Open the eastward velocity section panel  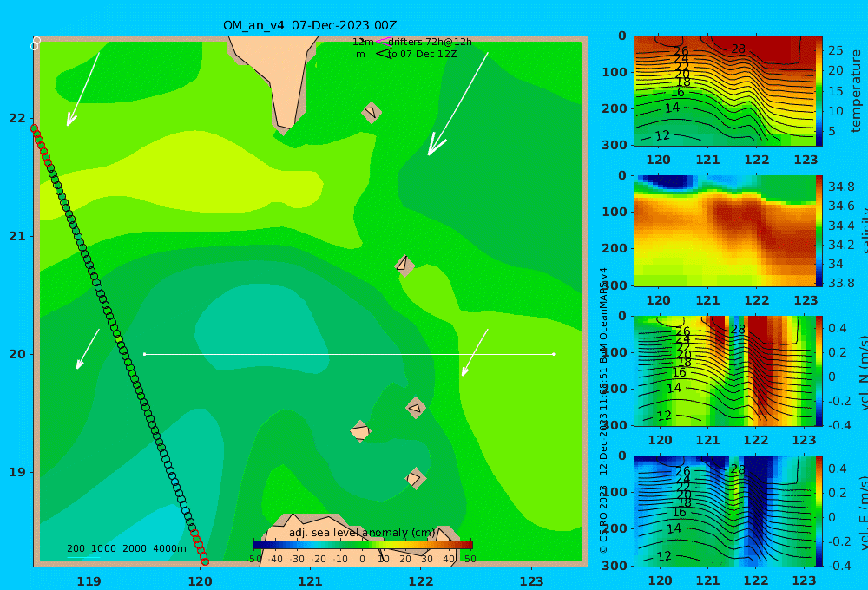tap(724, 511)
